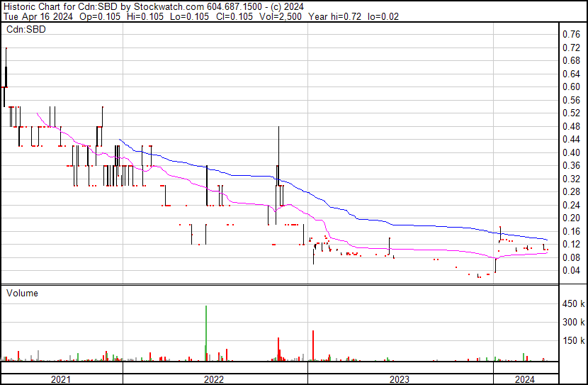Click the 2023 year label

click(x=400, y=379)
